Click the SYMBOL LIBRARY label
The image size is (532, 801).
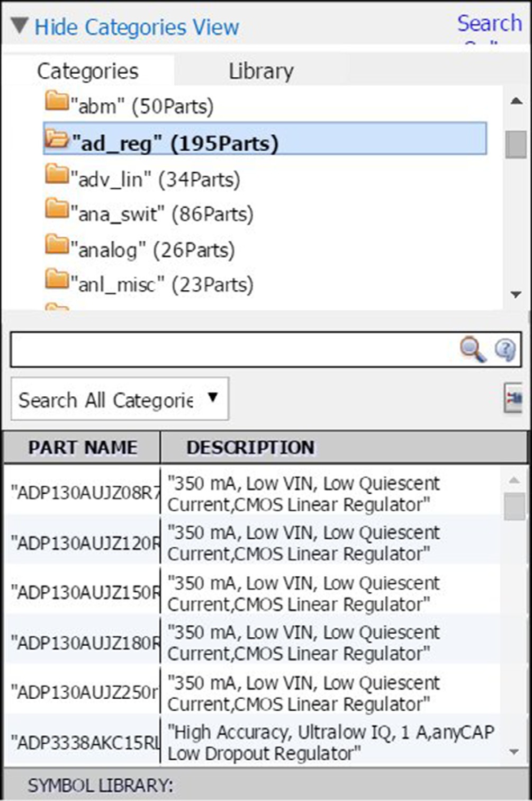tap(100, 785)
